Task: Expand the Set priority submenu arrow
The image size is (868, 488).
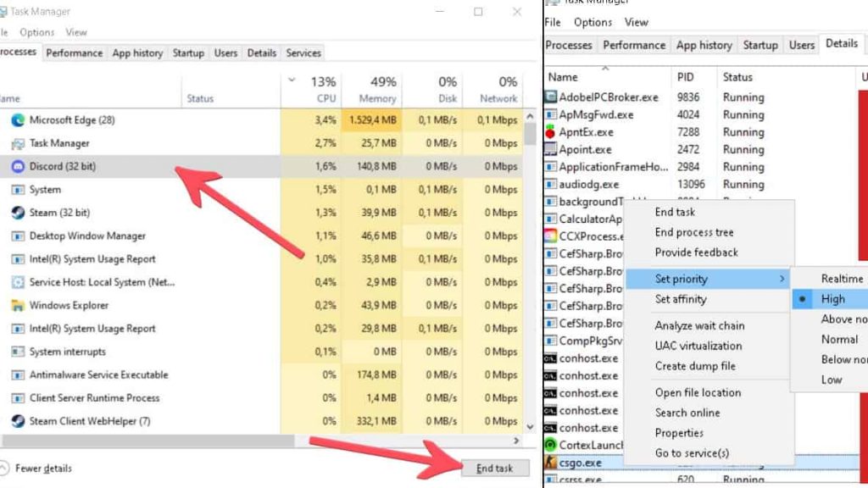Action: click(x=782, y=279)
